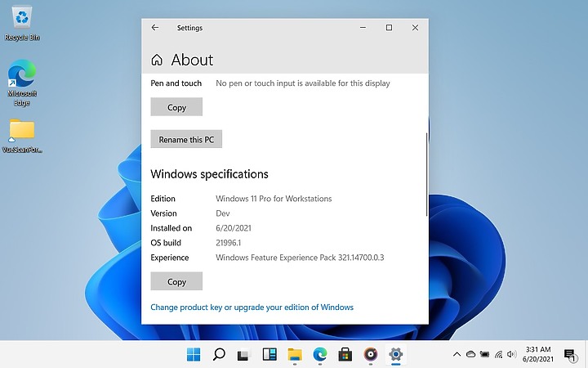
Task: Open Settings home via house icon
Action: click(157, 60)
